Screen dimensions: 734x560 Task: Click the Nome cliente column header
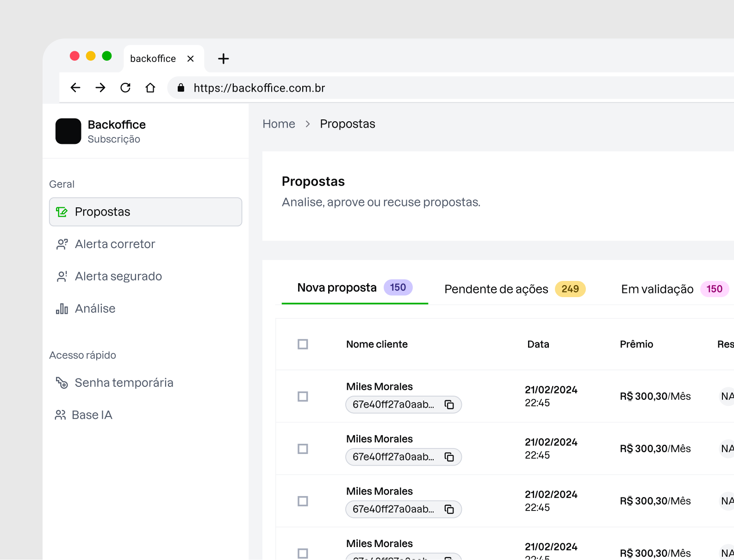click(377, 344)
